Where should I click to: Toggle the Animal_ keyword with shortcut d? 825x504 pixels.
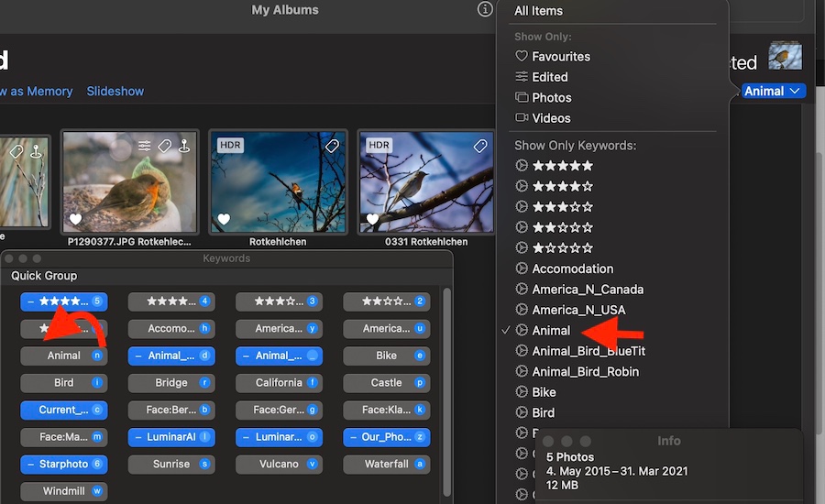coord(171,356)
